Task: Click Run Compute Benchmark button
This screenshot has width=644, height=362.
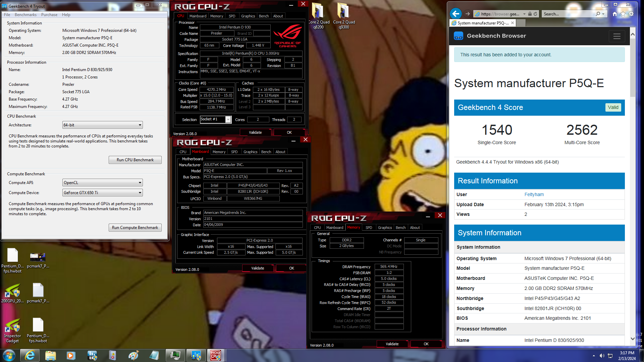Action: 135,228
